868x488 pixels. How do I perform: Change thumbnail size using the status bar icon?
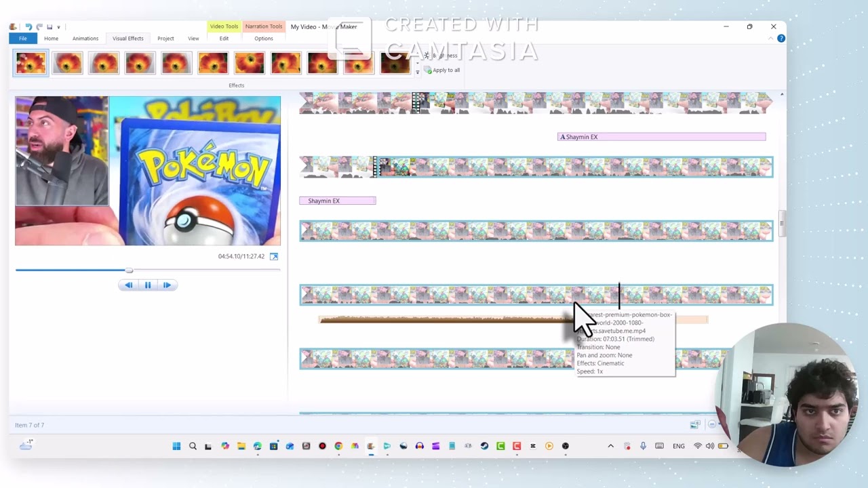(x=695, y=425)
